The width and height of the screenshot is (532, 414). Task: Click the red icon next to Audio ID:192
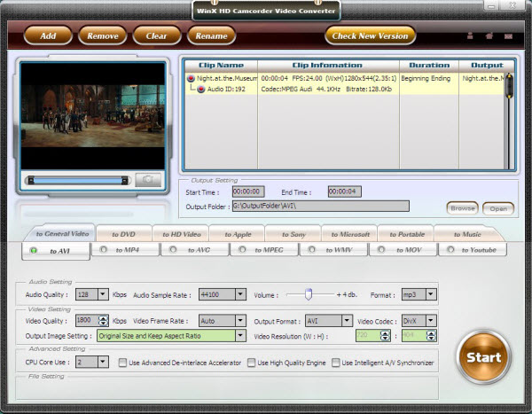click(x=201, y=89)
